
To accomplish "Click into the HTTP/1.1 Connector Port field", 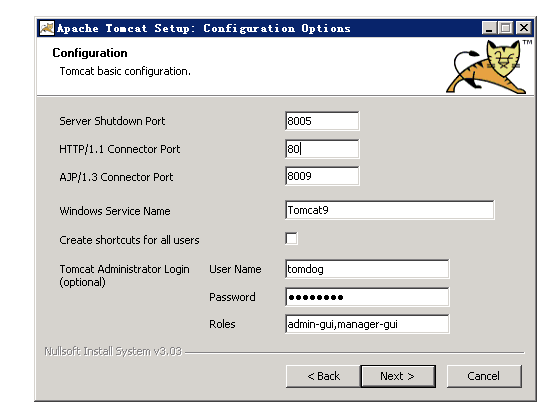I will (322, 149).
